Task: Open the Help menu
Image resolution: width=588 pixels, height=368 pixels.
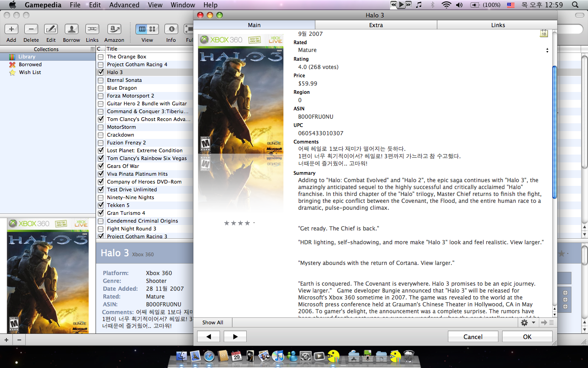Action: pyautogui.click(x=210, y=5)
